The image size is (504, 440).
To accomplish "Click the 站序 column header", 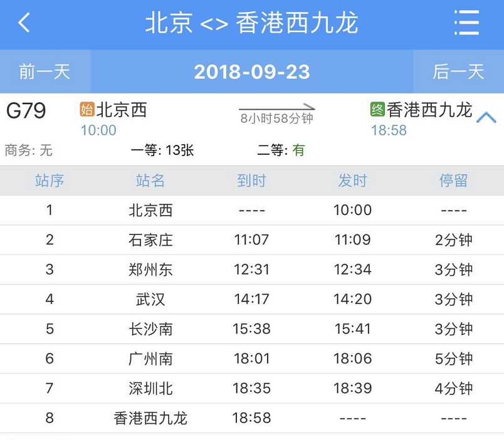I will point(50,181).
